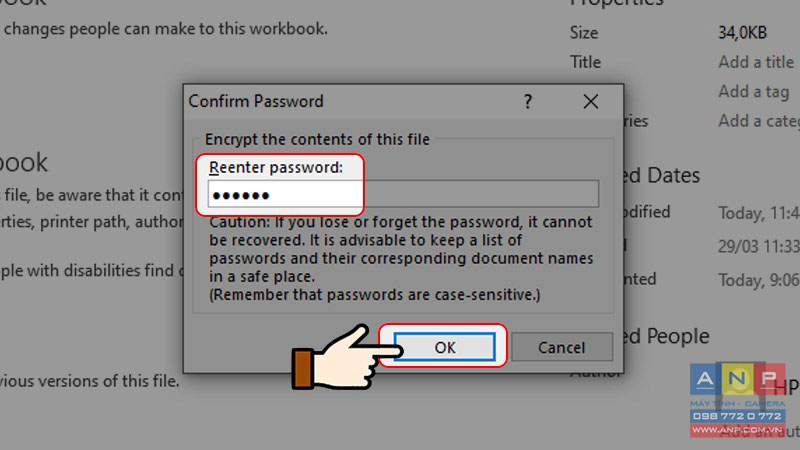This screenshot has width=800, height=450.
Task: Click the 098 772 0 772 phone banner
Action: click(737, 416)
